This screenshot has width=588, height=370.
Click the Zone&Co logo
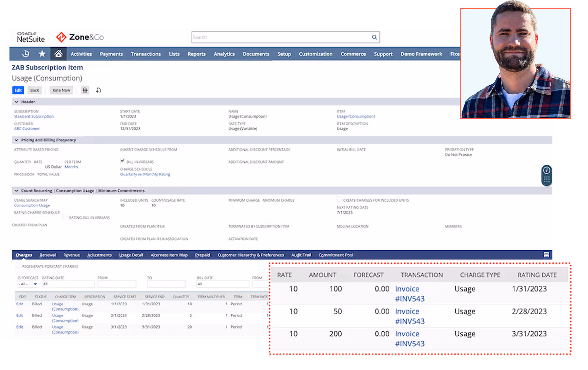79,37
